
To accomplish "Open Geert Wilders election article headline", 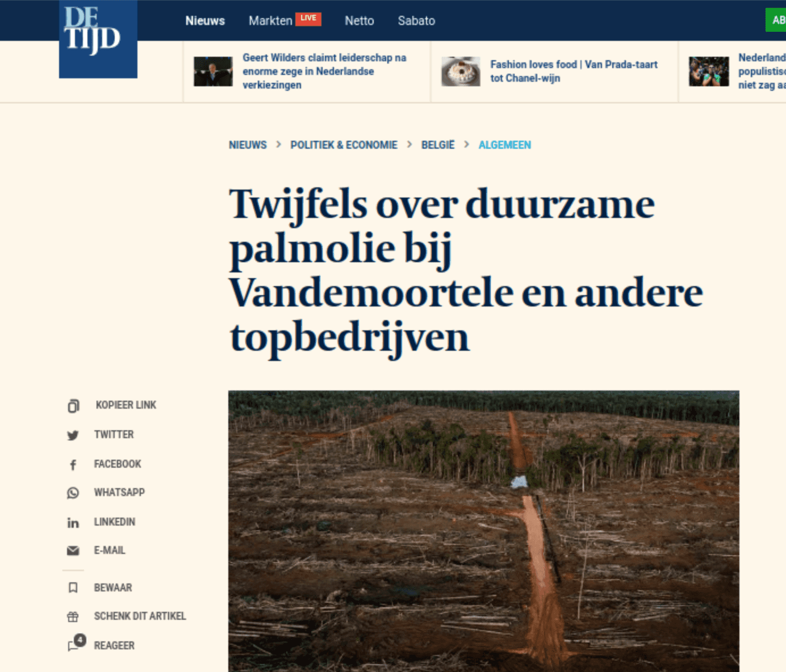I will coord(324,71).
